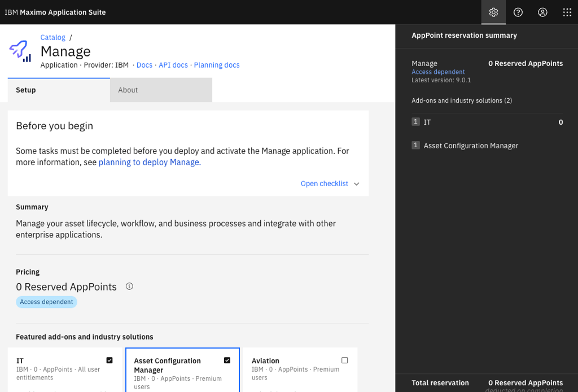Open the app switcher grid icon
The width and height of the screenshot is (578, 392).
point(567,12)
